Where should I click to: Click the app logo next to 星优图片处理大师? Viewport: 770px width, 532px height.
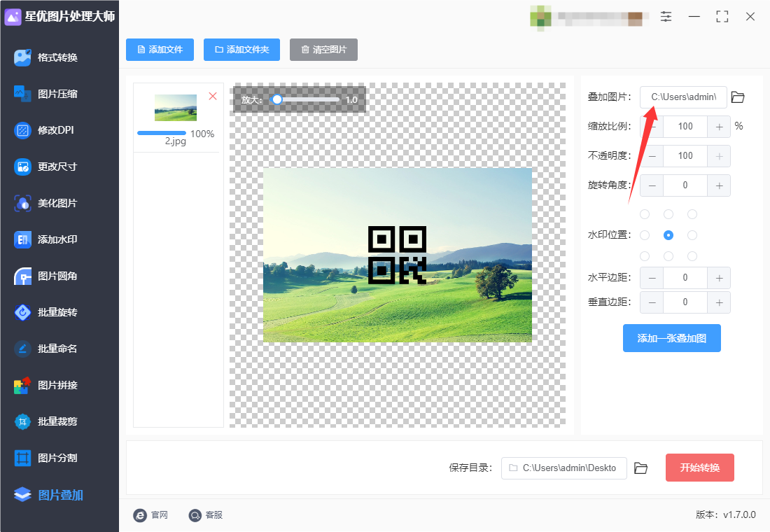pos(13,17)
